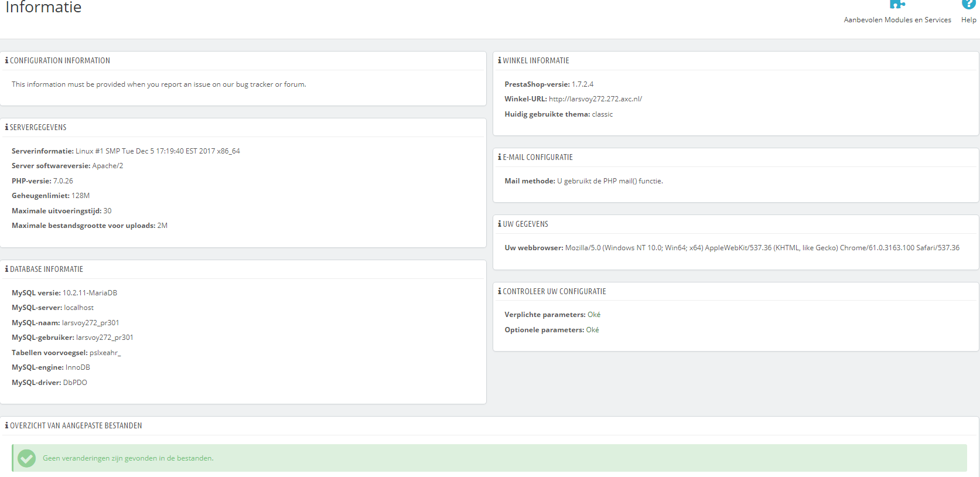The width and height of the screenshot is (980, 477).
Task: Click the theme value classic
Action: tap(602, 114)
